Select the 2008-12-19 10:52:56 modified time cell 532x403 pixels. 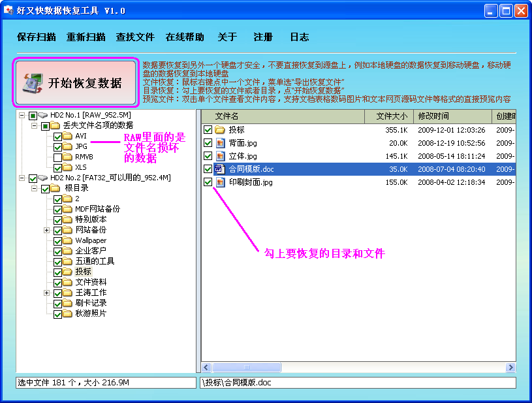(x=452, y=143)
